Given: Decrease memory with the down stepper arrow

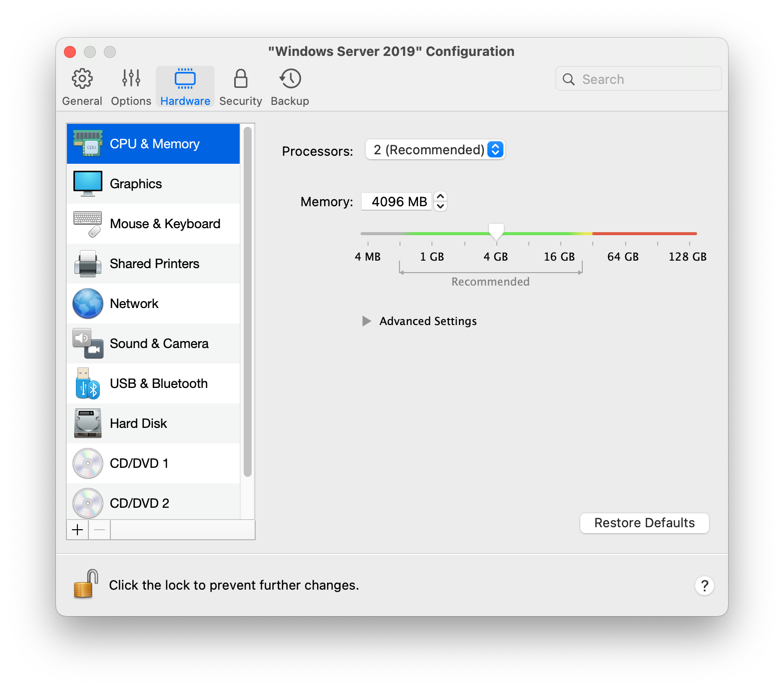Looking at the screenshot, I should pyautogui.click(x=440, y=206).
